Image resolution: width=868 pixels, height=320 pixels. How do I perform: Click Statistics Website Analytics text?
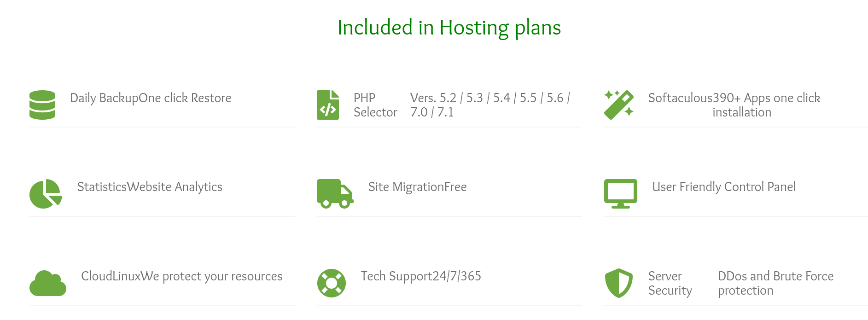coord(150,187)
